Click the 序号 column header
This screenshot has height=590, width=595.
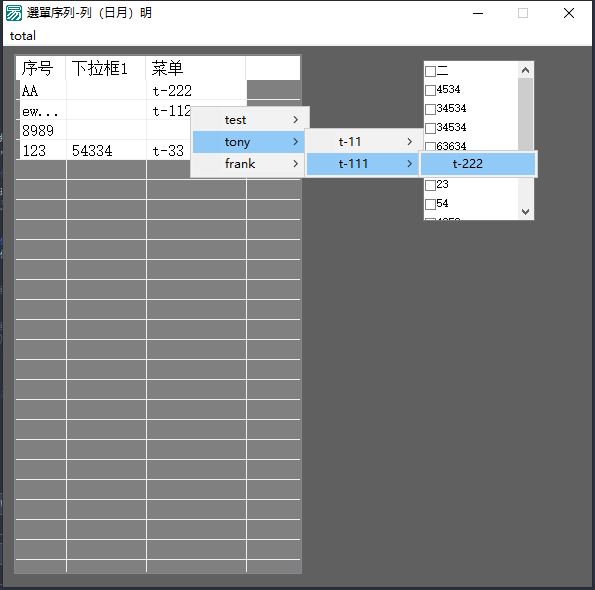tap(41, 68)
